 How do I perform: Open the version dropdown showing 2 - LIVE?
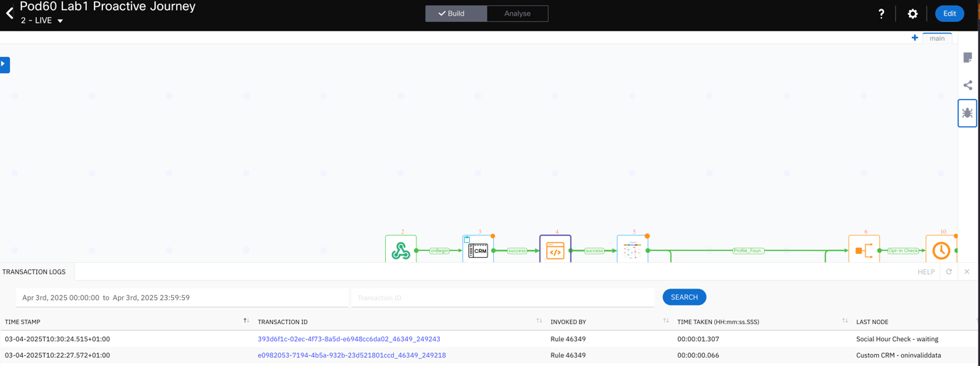[x=42, y=21]
